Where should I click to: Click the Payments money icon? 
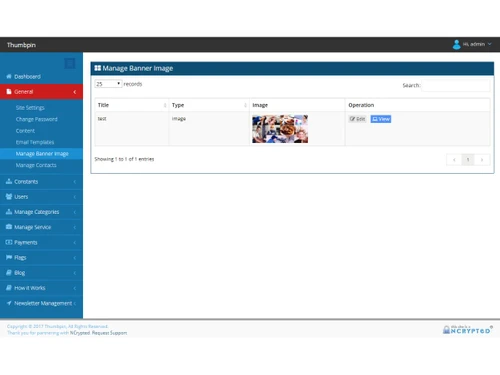pyautogui.click(x=9, y=242)
